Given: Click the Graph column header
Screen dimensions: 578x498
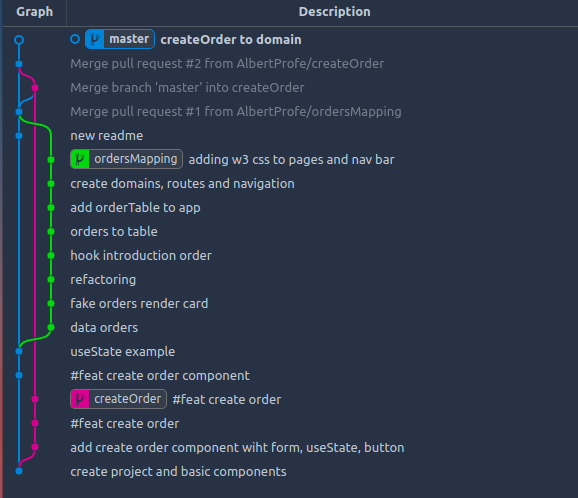Looking at the screenshot, I should click(x=35, y=12).
